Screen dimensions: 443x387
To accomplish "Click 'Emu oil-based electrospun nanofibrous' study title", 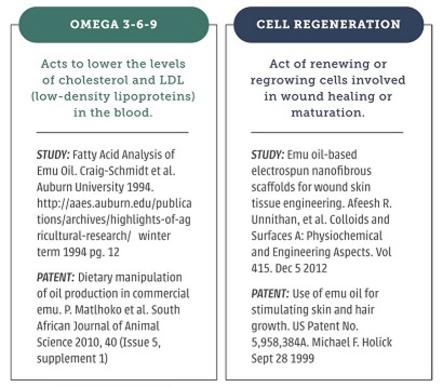I will pyautogui.click(x=311, y=163).
